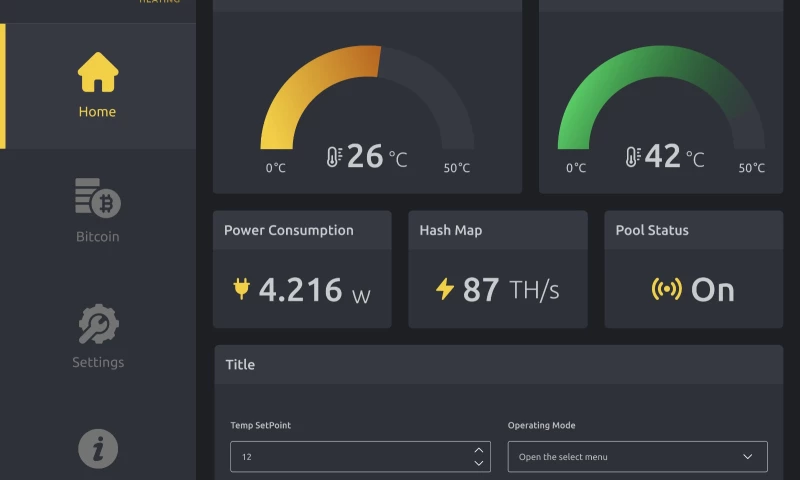Click the Pool Status broadcast signal icon
Screen dimensions: 800x480
pyautogui.click(x=667, y=289)
